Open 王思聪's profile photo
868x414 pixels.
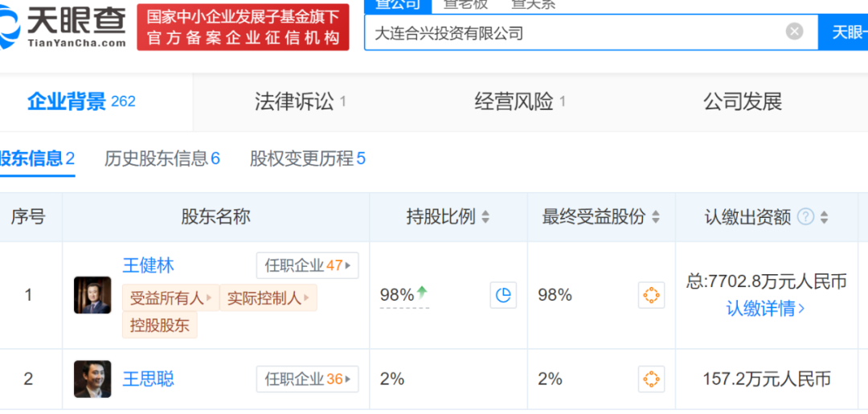tap(92, 379)
